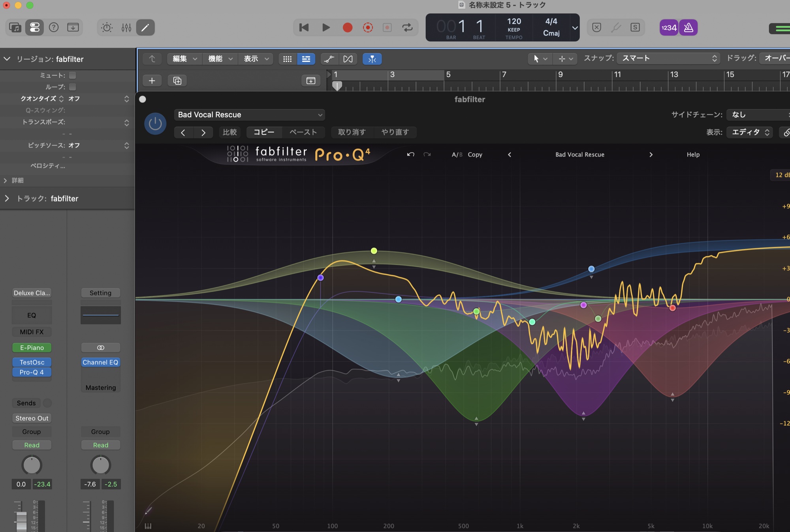The image size is (790, 532).
Task: Open the Bad Vocal Rescue preset dropdown
Action: (x=249, y=115)
